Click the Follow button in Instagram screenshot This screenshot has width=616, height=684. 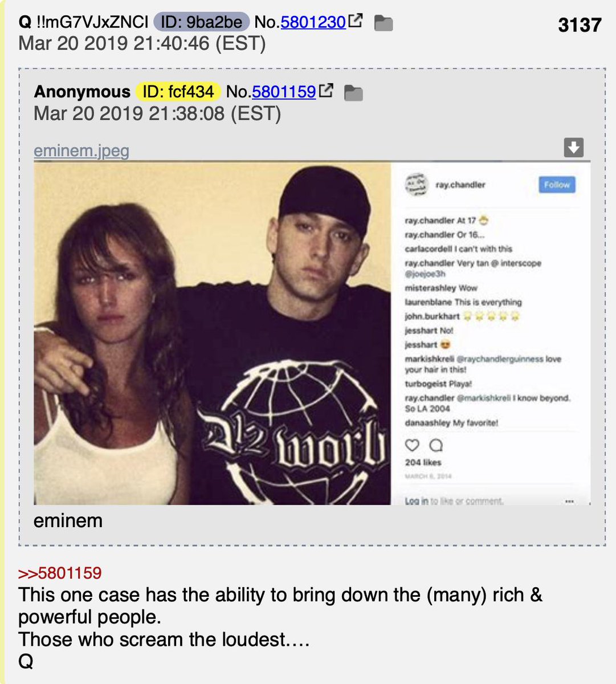pyautogui.click(x=557, y=185)
